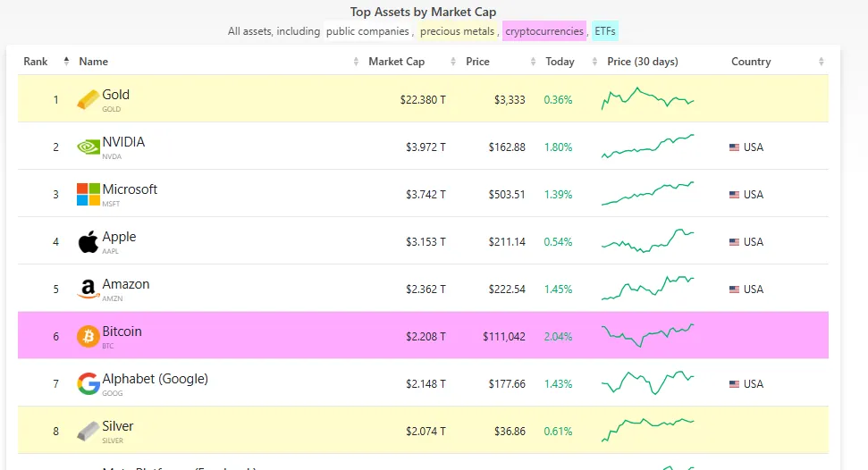Sort table by Country column header
Viewport: 868px width, 470px height.
tap(750, 62)
